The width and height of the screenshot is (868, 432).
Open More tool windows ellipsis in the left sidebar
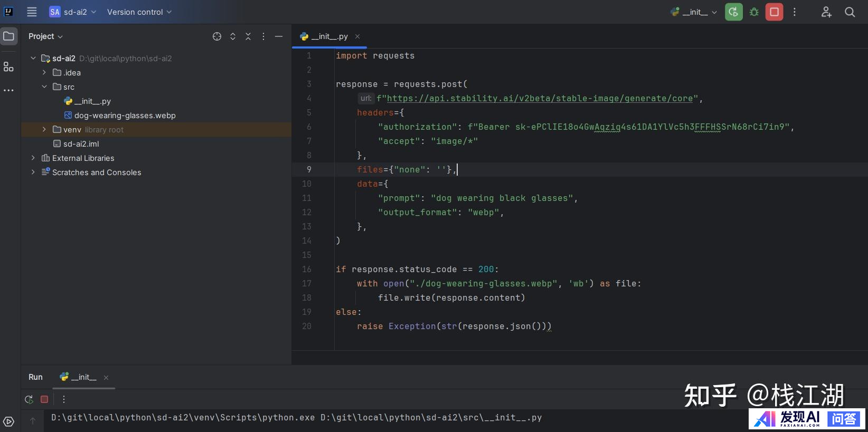9,90
